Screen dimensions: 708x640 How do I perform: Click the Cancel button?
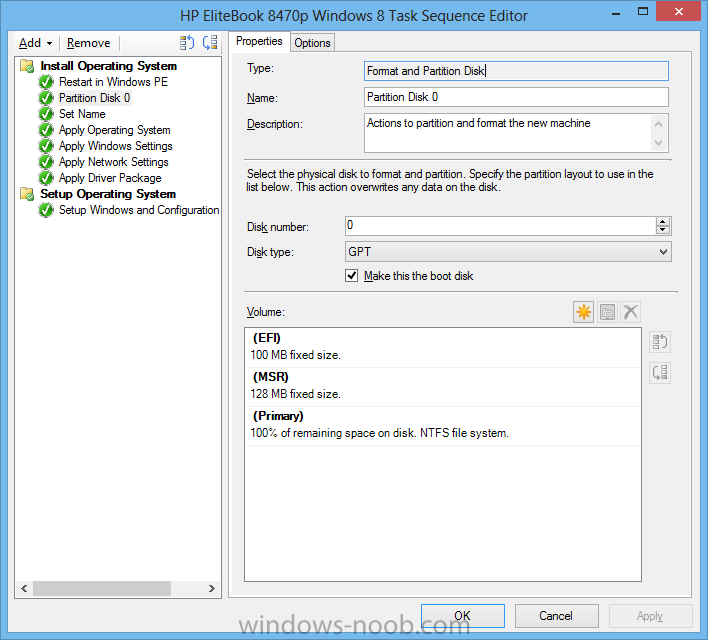click(556, 616)
